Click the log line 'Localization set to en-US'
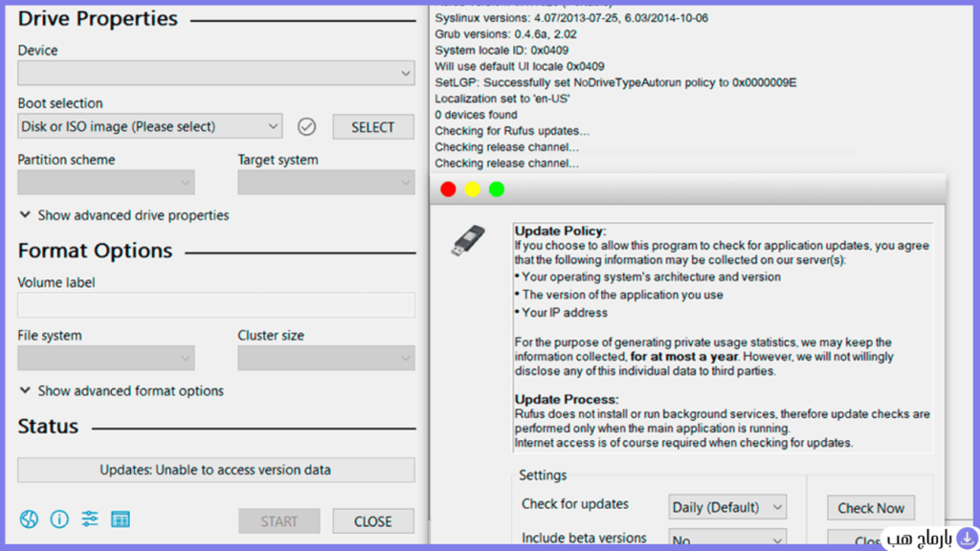980x551 pixels. point(502,99)
